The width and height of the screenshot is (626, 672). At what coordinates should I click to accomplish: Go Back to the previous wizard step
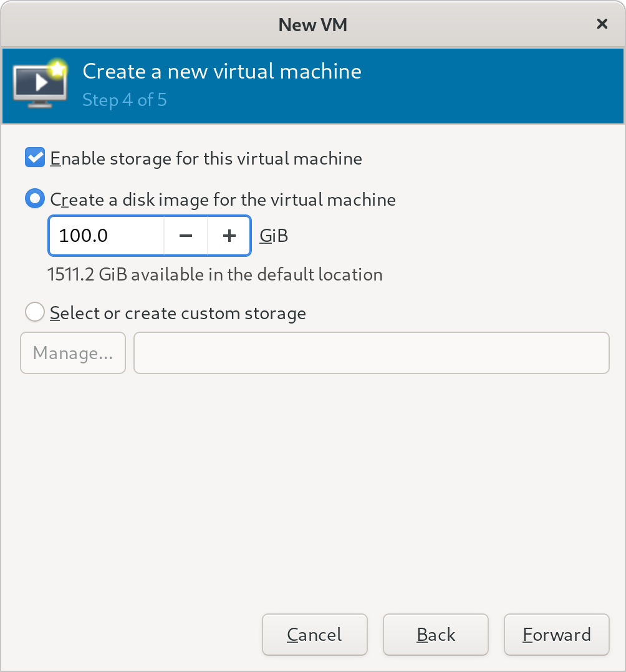[x=435, y=634]
